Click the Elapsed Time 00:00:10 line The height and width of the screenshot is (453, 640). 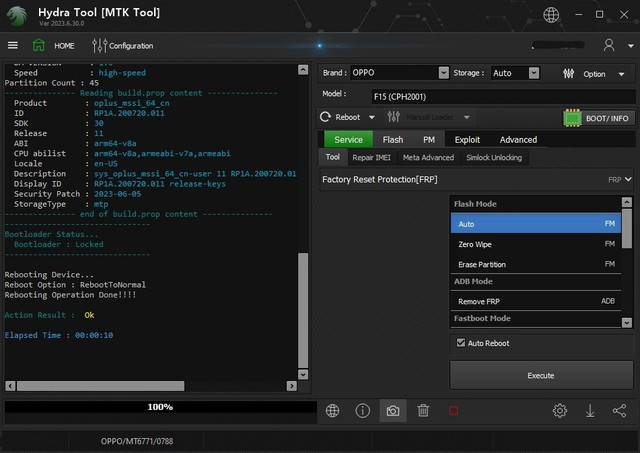point(59,335)
